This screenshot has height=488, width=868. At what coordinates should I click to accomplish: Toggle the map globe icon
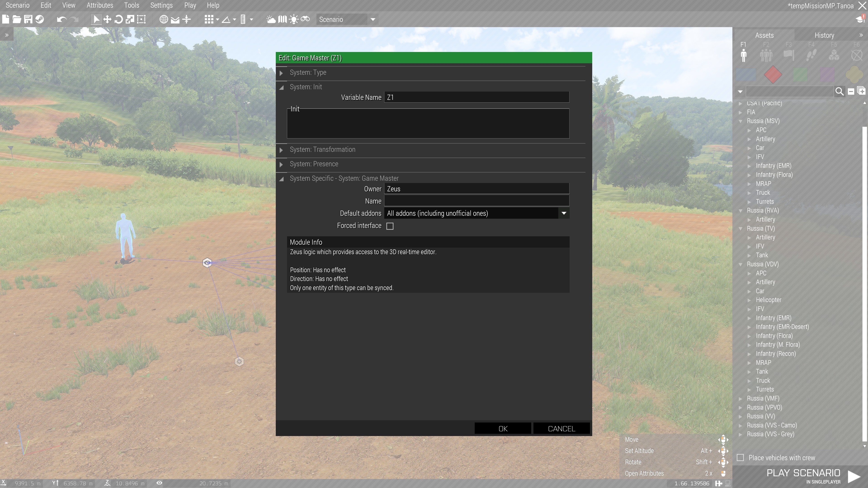pyautogui.click(x=163, y=19)
